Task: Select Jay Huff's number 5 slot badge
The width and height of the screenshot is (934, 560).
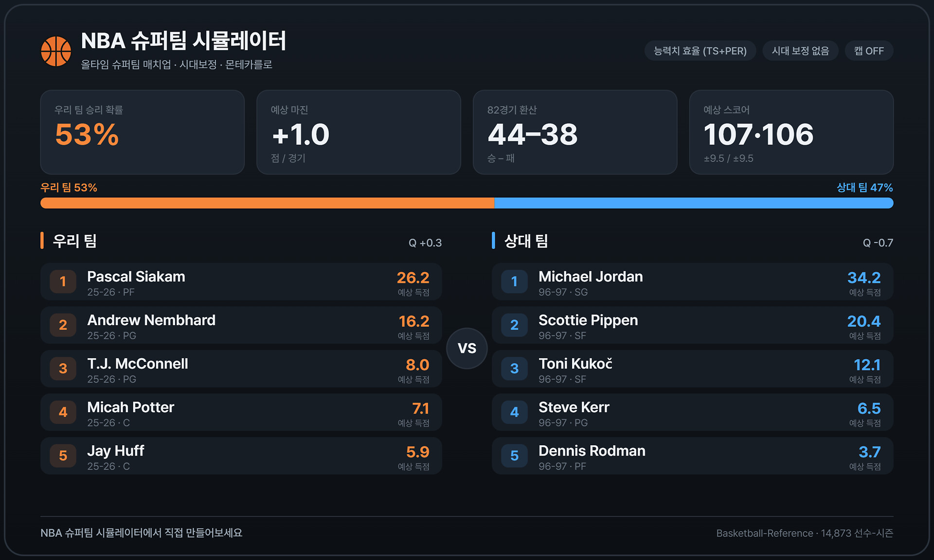Action: click(x=63, y=455)
